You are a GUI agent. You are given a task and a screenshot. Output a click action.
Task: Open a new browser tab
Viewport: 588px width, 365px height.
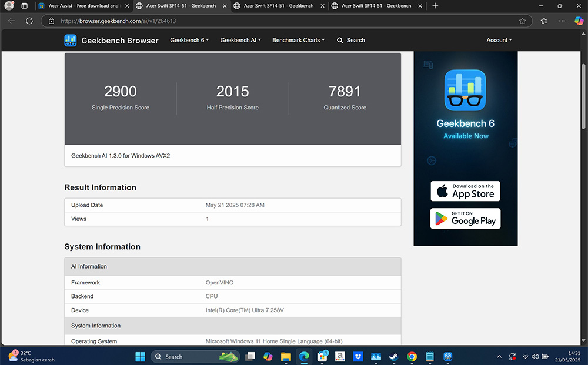(x=435, y=6)
